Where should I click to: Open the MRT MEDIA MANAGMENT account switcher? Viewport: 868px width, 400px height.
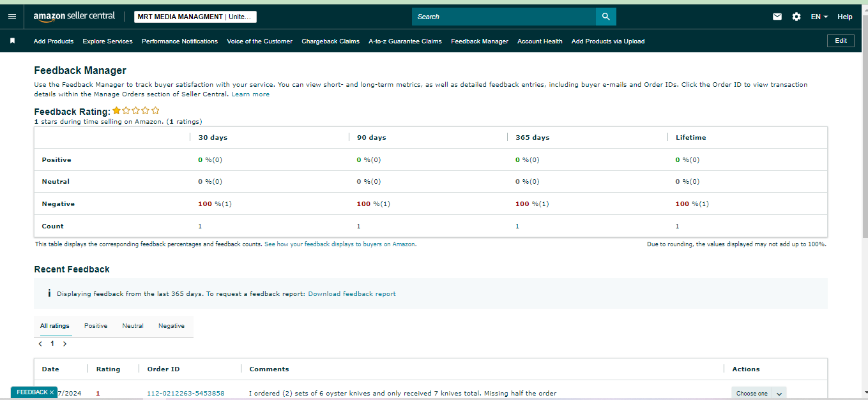click(195, 17)
